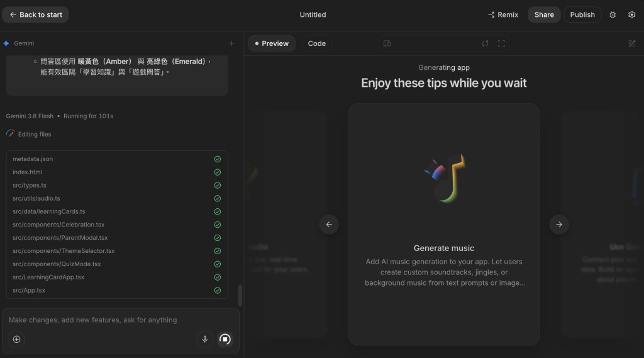This screenshot has width=644, height=358.
Task: Click check mark next to learningCards.ts
Action: [x=217, y=211]
